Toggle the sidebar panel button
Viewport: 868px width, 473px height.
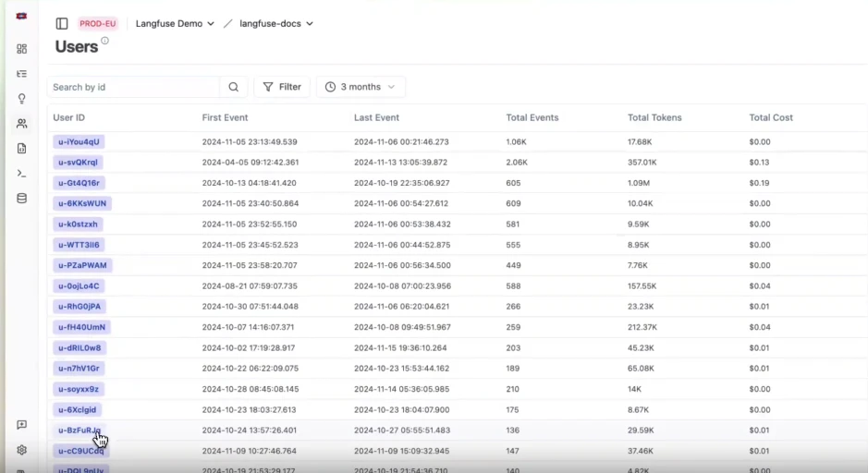(x=62, y=24)
